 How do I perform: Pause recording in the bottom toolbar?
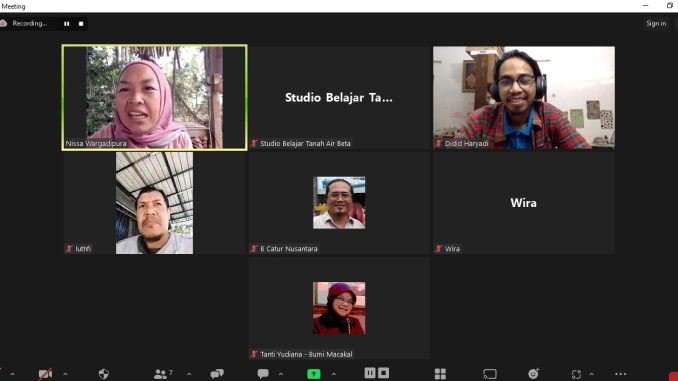point(370,373)
